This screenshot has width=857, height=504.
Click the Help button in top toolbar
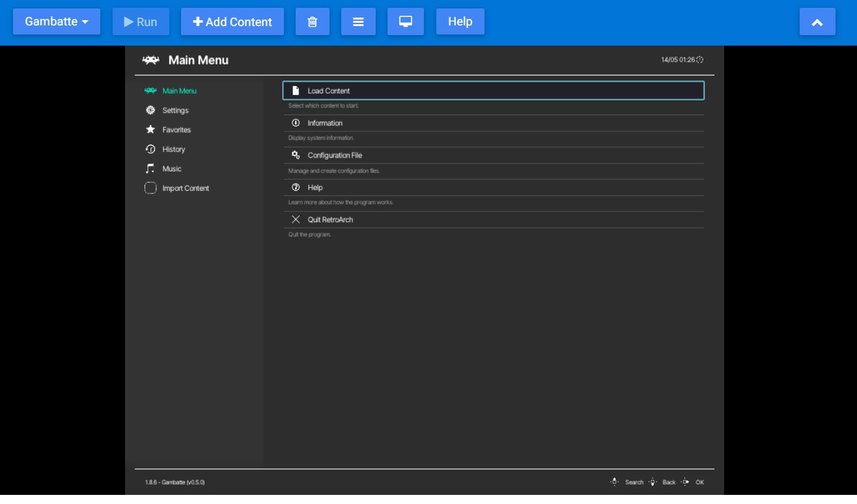tap(460, 21)
